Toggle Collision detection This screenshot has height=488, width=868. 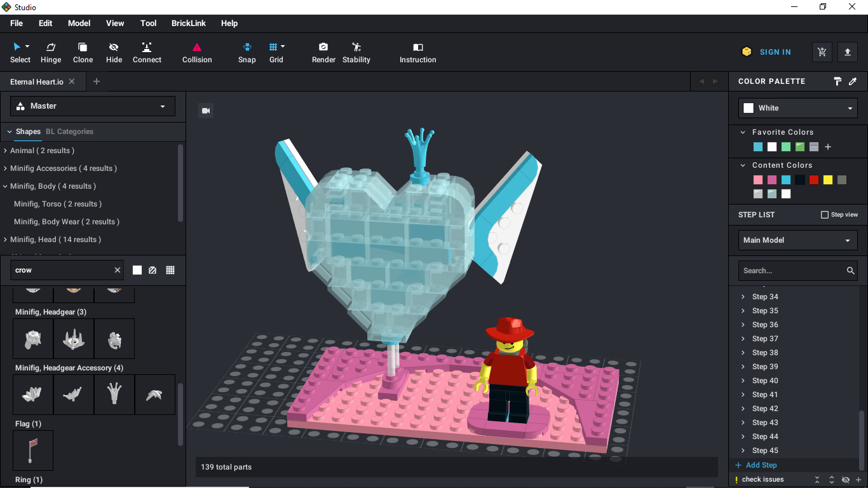pos(197,52)
